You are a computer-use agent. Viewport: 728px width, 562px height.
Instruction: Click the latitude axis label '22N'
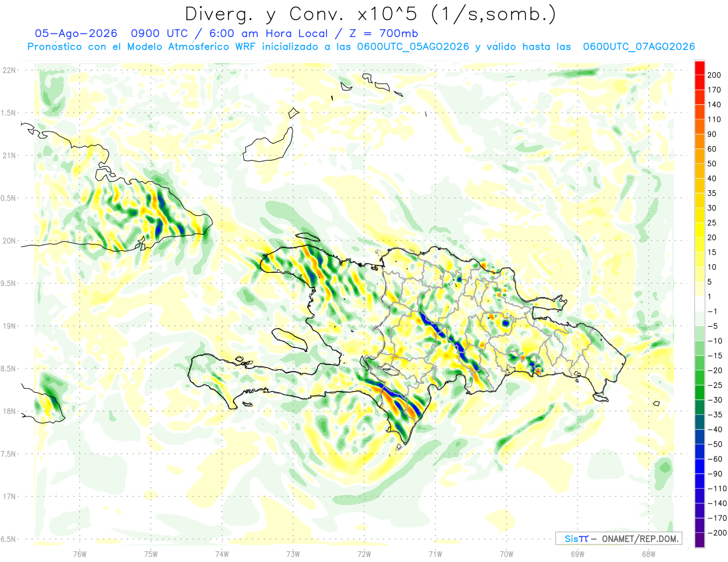pos(8,70)
